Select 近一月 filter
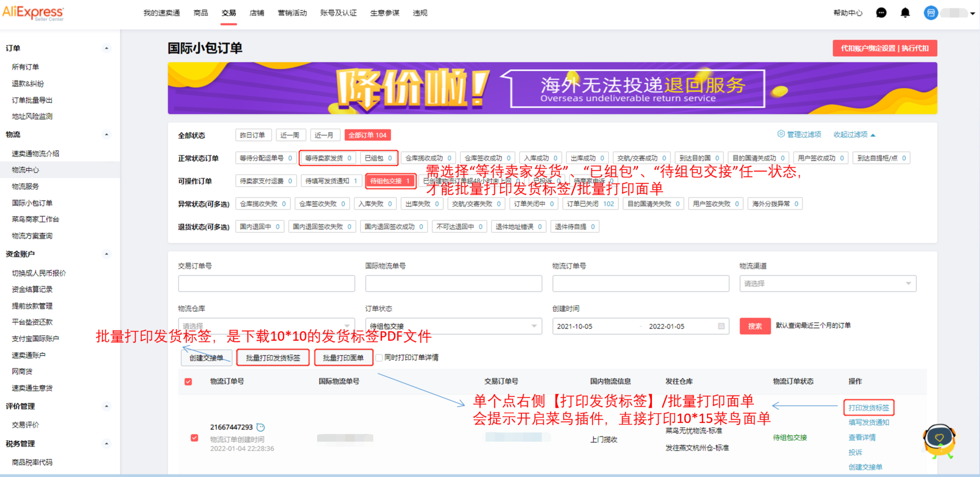Viewport: 980px width, 477px height. coord(324,135)
